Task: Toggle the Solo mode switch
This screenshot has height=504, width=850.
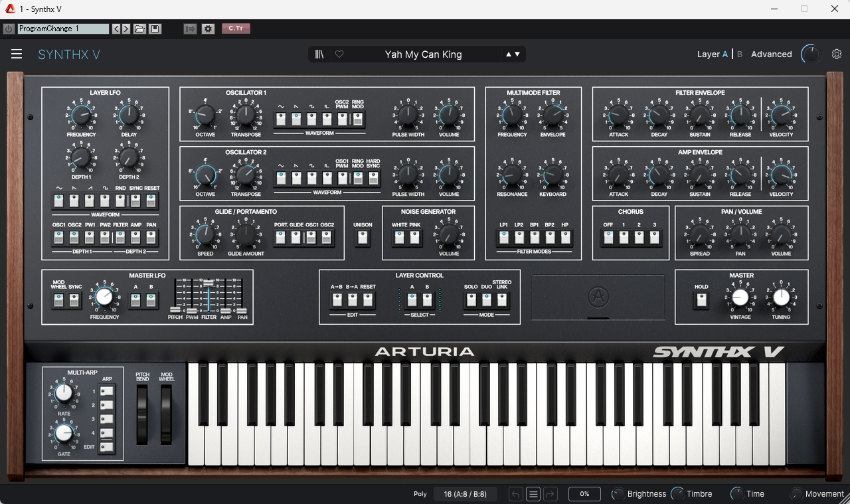Action: coord(471,300)
